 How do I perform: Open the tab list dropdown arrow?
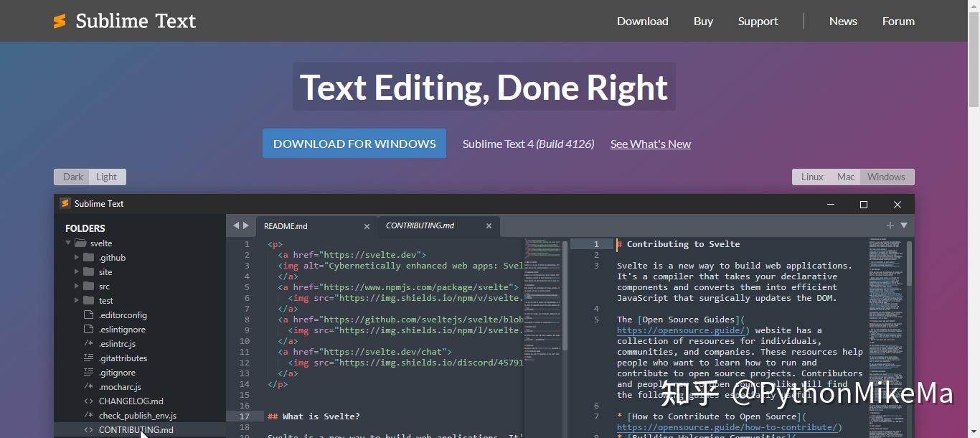pyautogui.click(x=904, y=225)
